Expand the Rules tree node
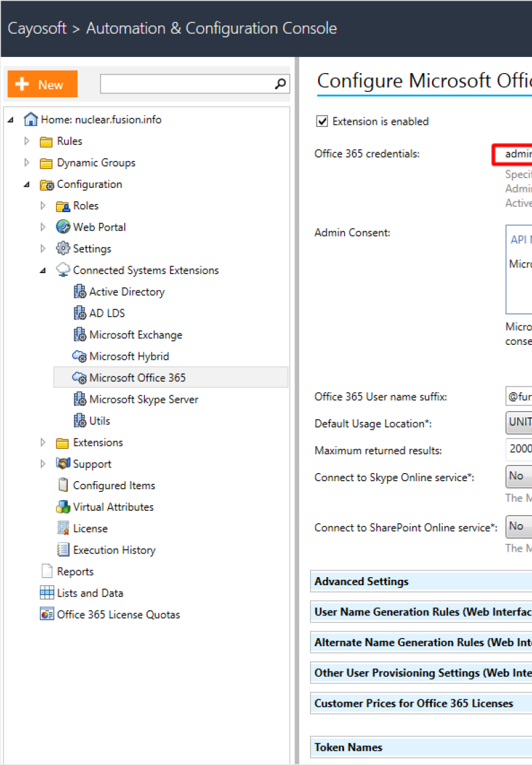The image size is (532, 765). 27,141
